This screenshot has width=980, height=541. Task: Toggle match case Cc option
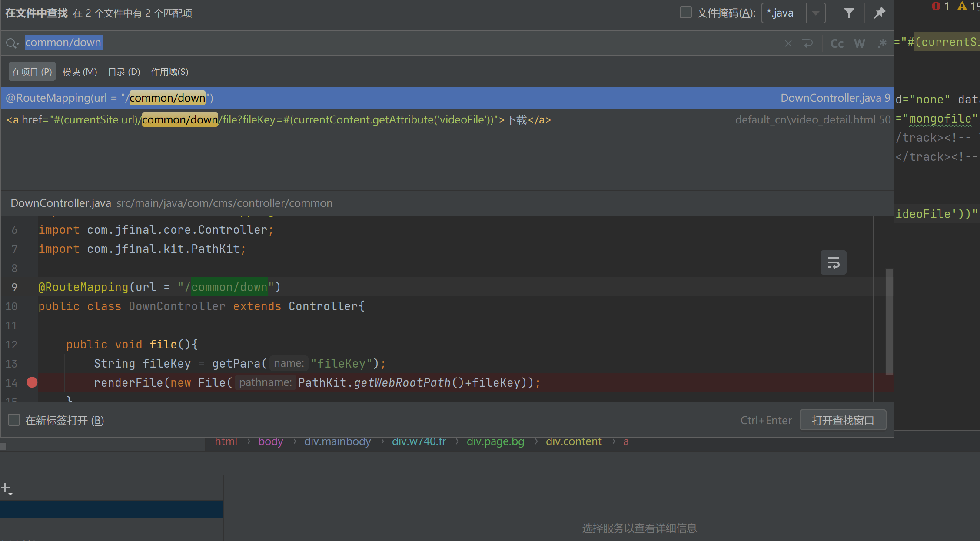(837, 43)
